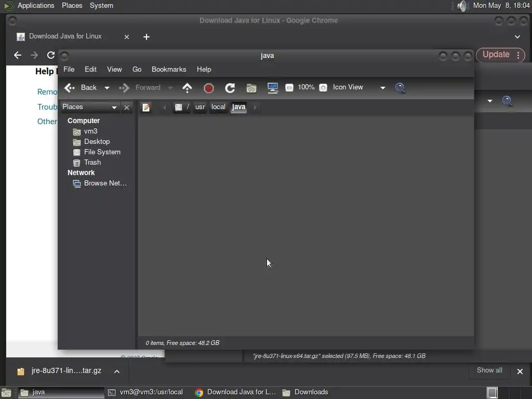Go back with the Back arrow icon

tap(70, 88)
